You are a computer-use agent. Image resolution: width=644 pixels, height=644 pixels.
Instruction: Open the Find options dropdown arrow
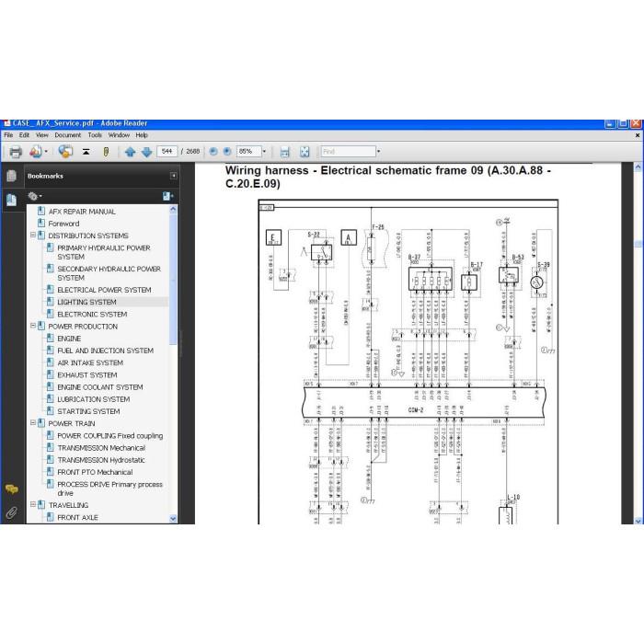tap(378, 152)
